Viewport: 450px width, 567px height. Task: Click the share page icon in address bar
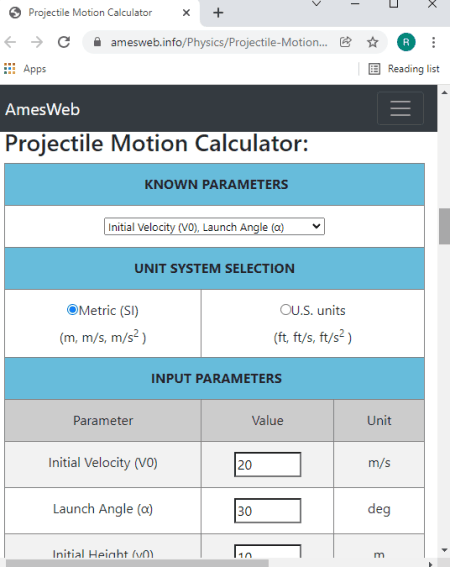pyautogui.click(x=345, y=42)
